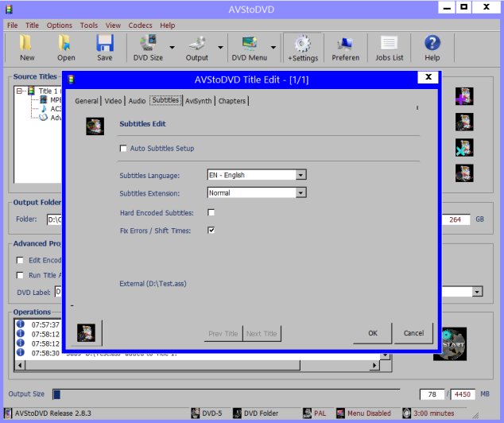The image size is (504, 423).
Task: Tick the Hard Encoded Subtitles checkbox
Action: coord(211,213)
